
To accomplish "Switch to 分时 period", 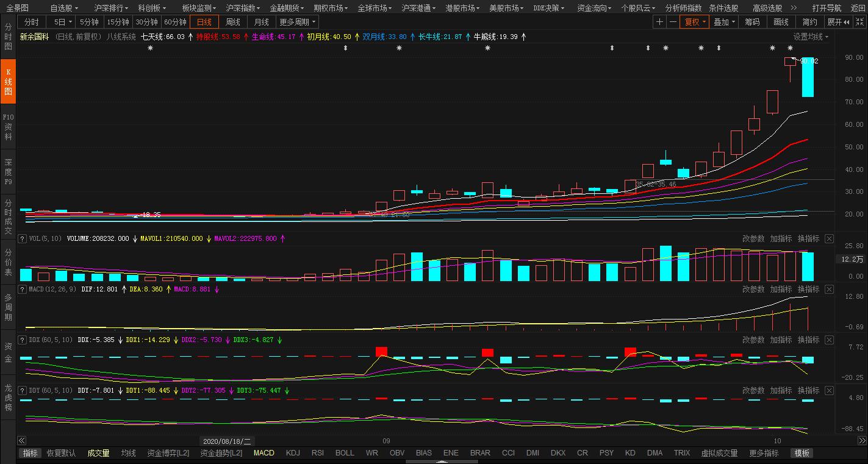I will [x=31, y=22].
